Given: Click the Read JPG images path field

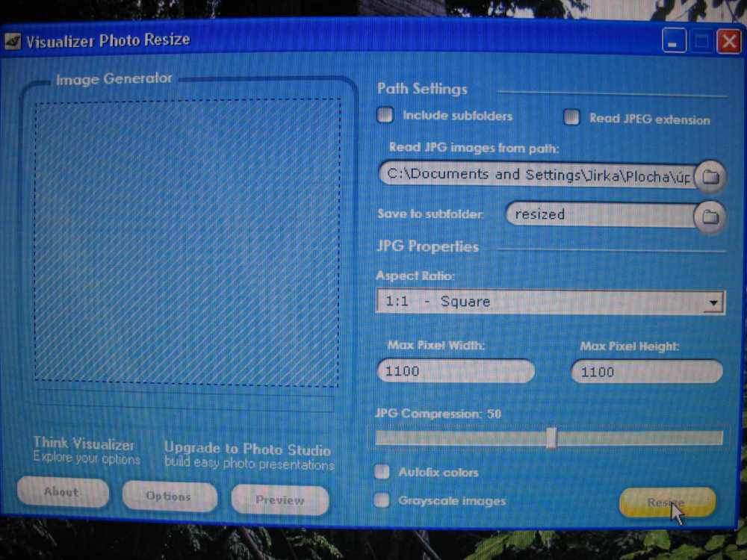Looking at the screenshot, I should click(x=536, y=175).
